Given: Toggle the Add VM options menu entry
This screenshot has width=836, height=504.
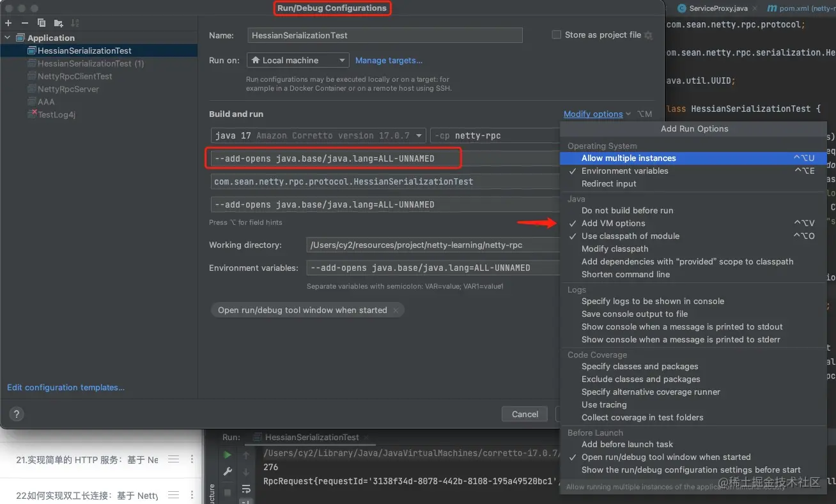Looking at the screenshot, I should click(693, 223).
